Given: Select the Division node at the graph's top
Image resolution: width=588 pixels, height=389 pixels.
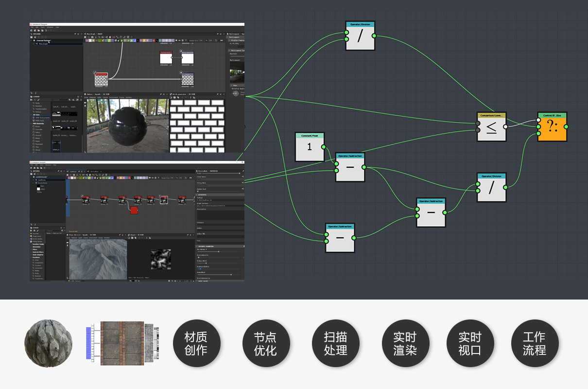Looking at the screenshot, I should pyautogui.click(x=360, y=35).
